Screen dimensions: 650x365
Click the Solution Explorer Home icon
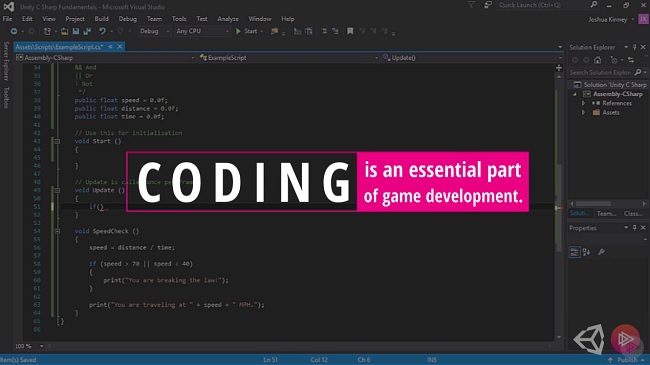coord(597,60)
